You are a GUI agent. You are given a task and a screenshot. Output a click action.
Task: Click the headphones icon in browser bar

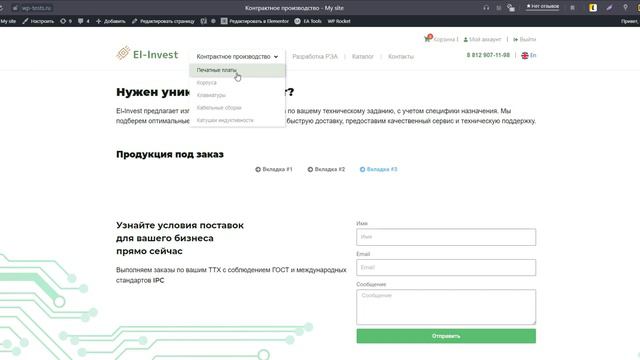[x=486, y=8]
